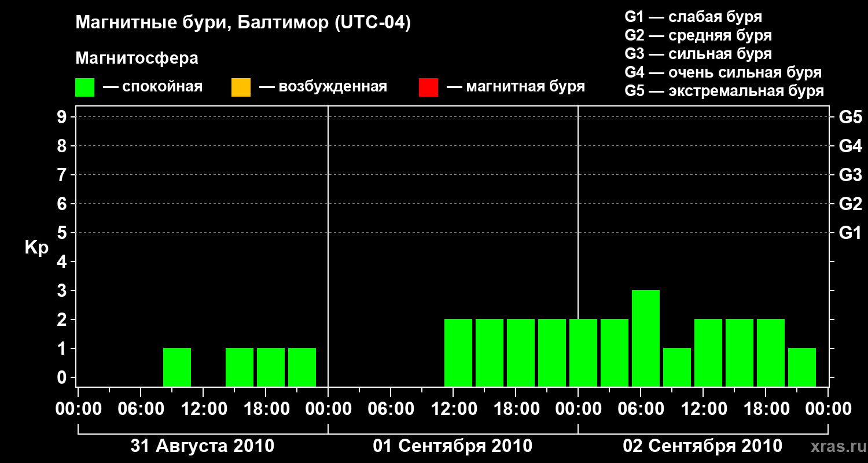Click the 'G3 — сильная буря' legend line
The width and height of the screenshot is (868, 463).
(698, 54)
